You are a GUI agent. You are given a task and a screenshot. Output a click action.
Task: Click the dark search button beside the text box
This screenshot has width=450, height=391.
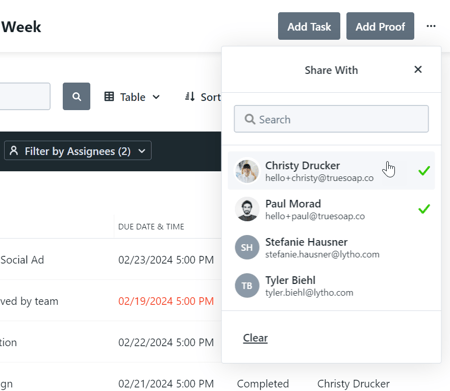(76, 96)
